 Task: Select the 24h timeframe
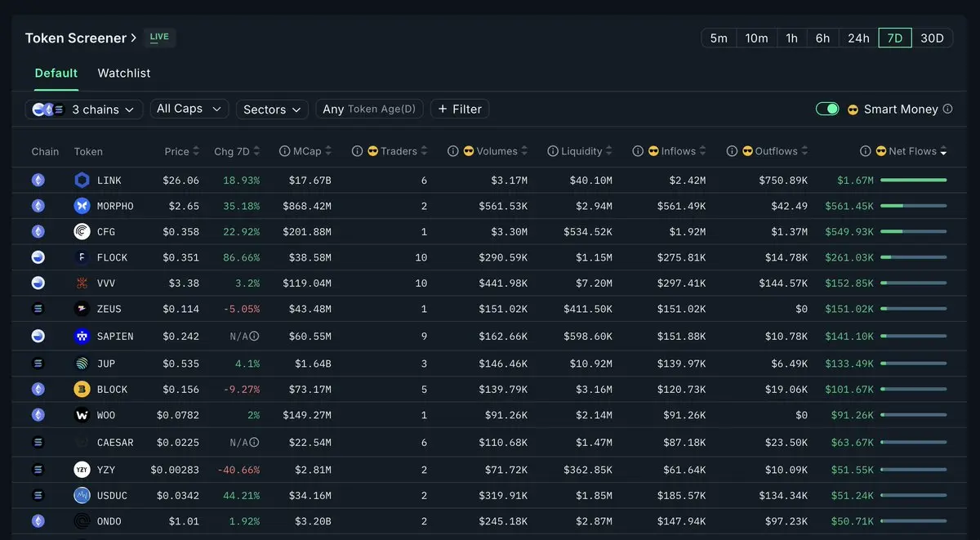(858, 38)
